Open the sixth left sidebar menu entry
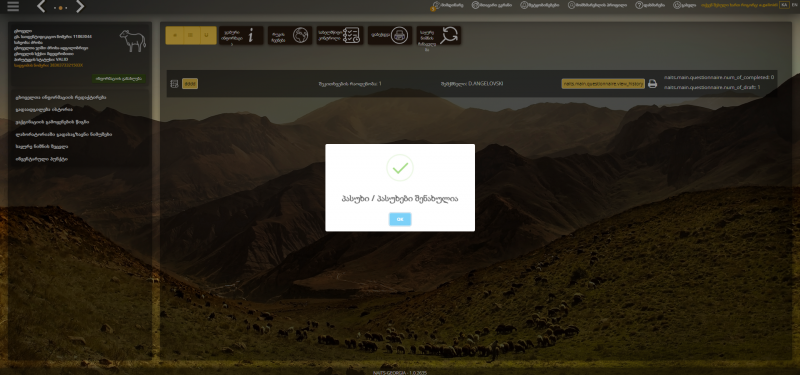Screen dimensions: 800x375 (x=42, y=159)
